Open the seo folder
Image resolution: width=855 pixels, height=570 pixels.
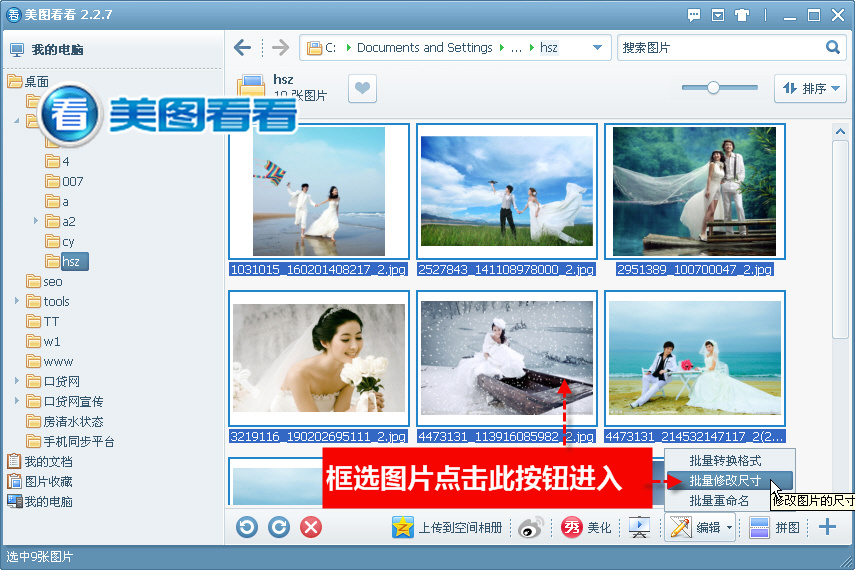(x=44, y=281)
